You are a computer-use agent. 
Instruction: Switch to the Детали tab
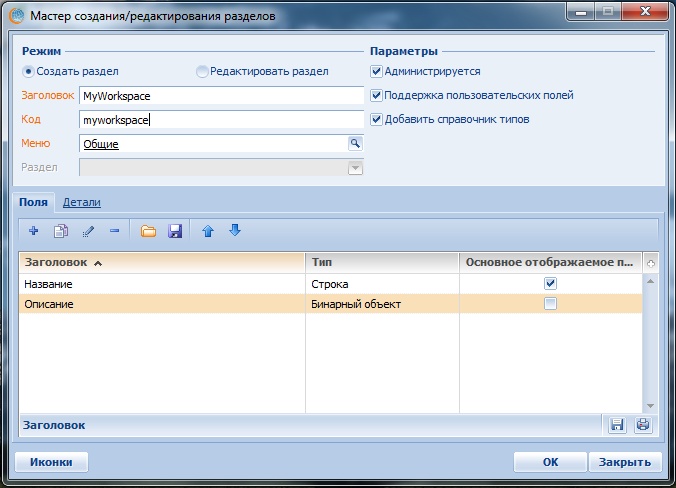tap(82, 202)
